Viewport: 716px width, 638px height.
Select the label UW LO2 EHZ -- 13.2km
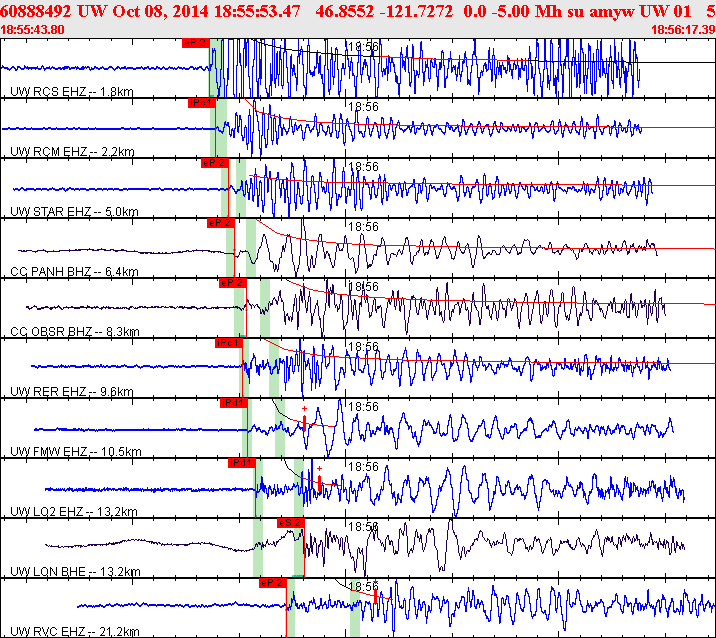pyautogui.click(x=74, y=511)
